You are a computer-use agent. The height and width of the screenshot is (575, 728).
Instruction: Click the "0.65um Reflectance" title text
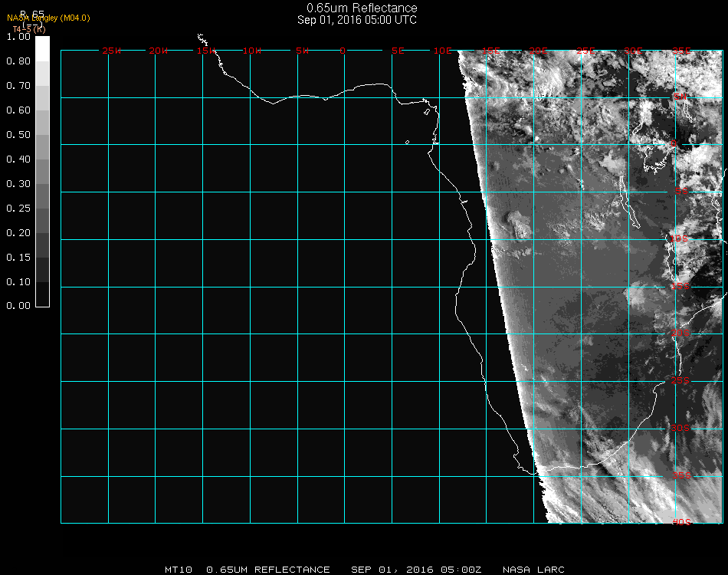pyautogui.click(x=362, y=8)
